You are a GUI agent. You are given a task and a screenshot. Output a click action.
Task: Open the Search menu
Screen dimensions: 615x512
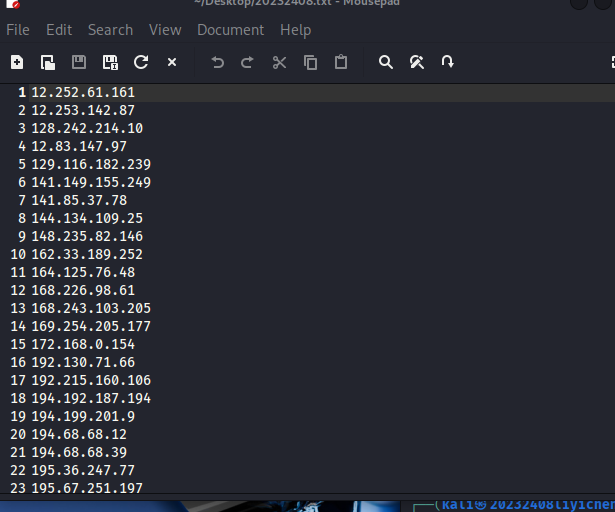coord(111,30)
